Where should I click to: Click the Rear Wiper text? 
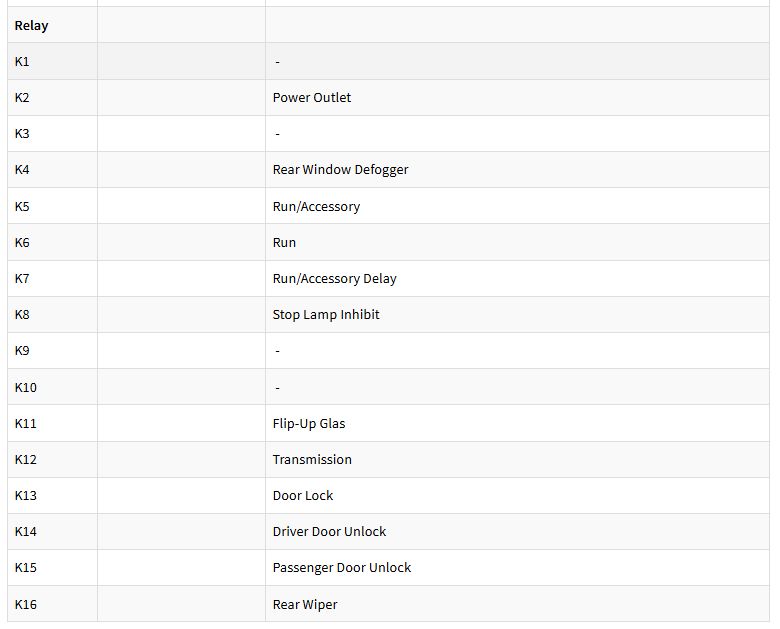pyautogui.click(x=305, y=604)
